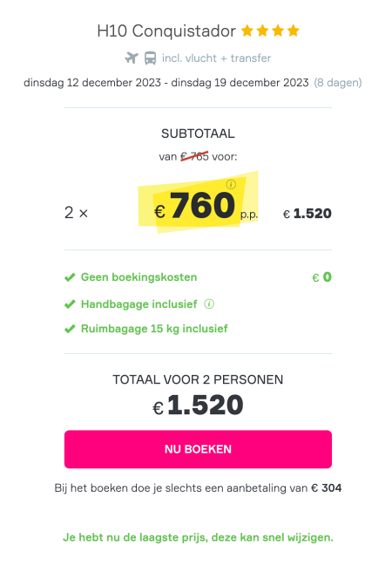Open info icon above 760 price
This screenshot has width=392, height=566.
tap(231, 185)
